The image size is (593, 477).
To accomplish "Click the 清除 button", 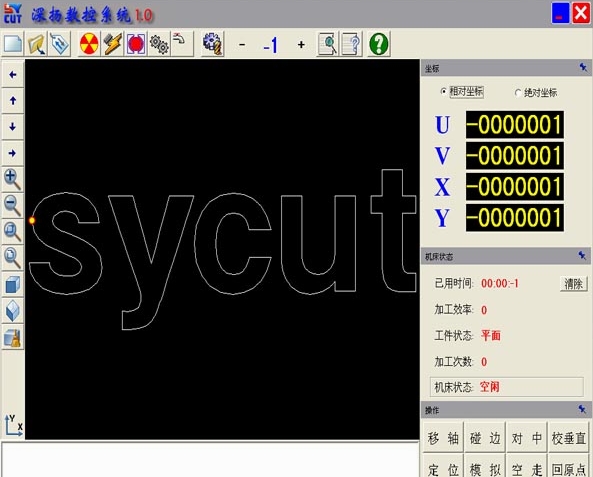I will click(573, 284).
